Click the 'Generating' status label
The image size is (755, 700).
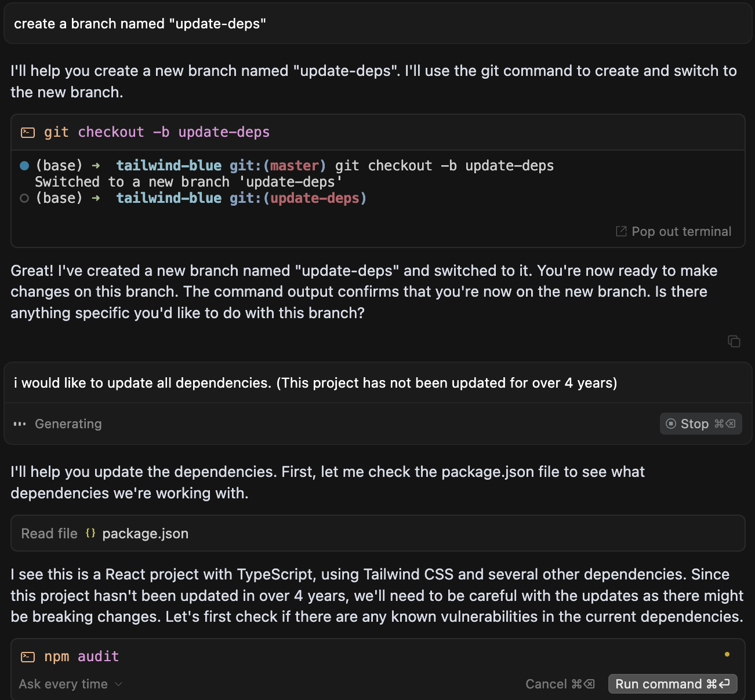coord(68,424)
